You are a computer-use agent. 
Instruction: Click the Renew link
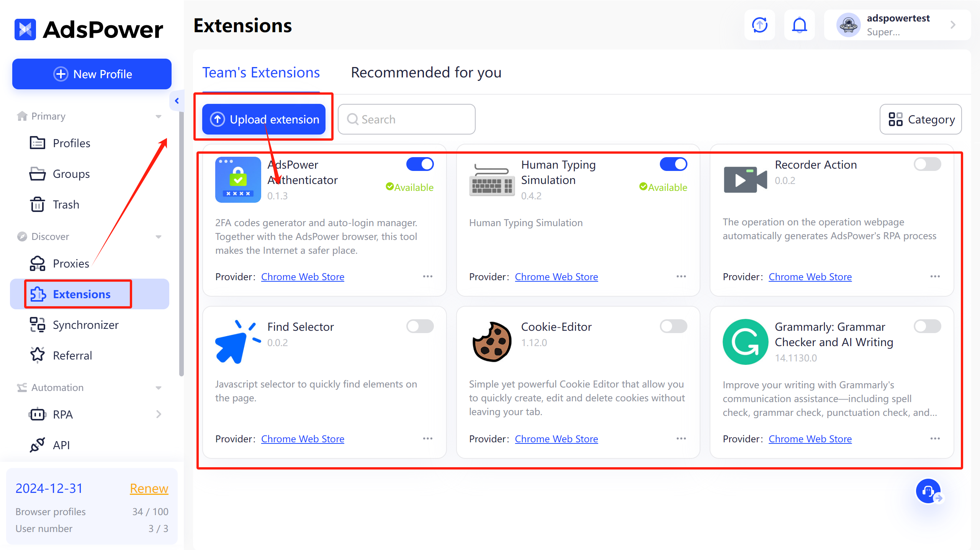(x=149, y=488)
